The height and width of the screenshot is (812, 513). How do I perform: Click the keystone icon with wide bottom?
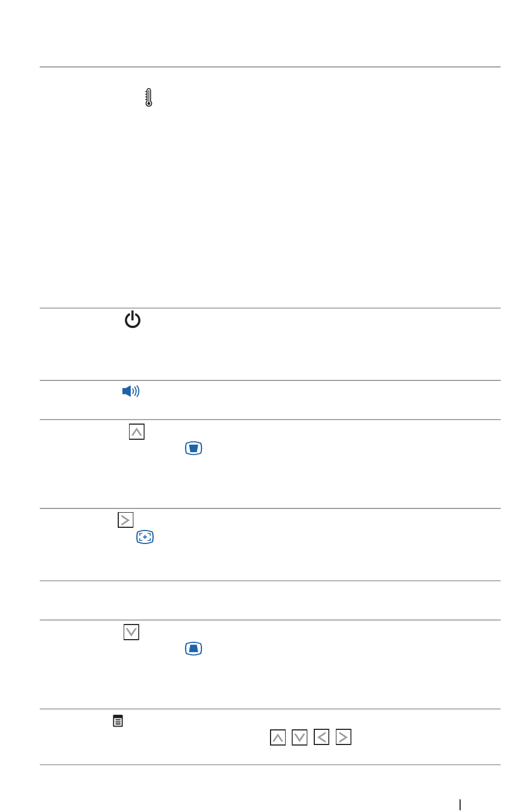(193, 649)
